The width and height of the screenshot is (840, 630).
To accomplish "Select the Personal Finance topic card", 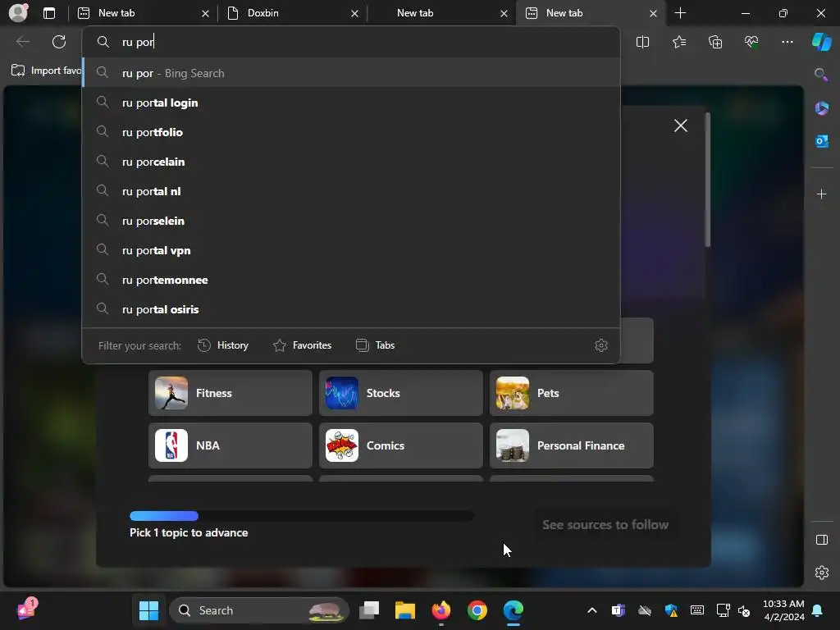I will 572,445.
